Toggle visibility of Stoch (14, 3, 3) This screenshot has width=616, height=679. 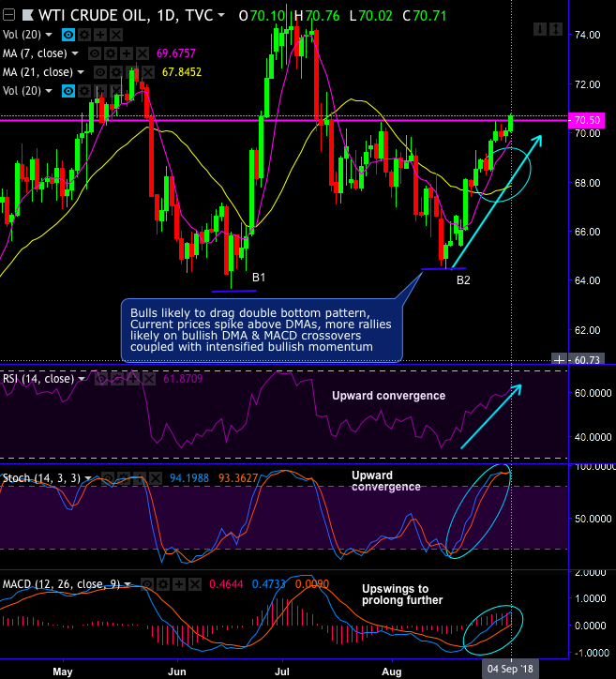[x=108, y=478]
